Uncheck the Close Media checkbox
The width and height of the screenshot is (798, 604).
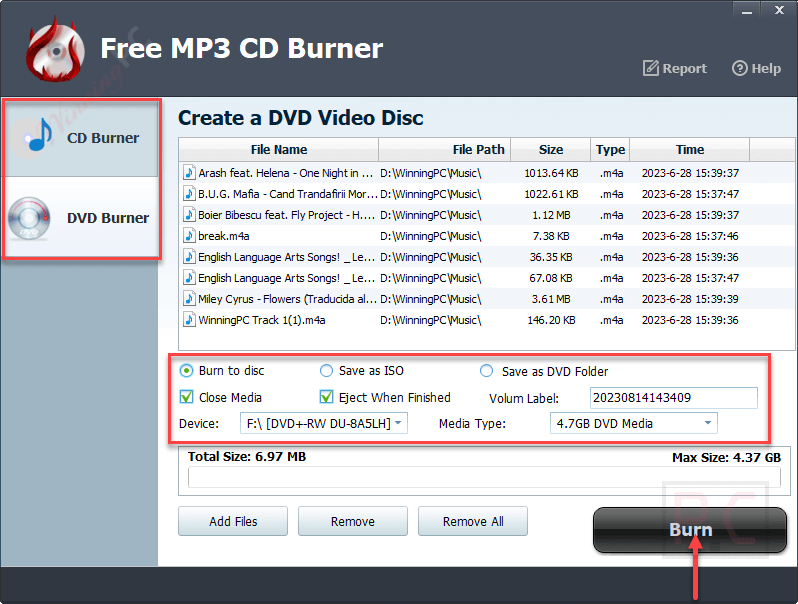click(x=186, y=397)
